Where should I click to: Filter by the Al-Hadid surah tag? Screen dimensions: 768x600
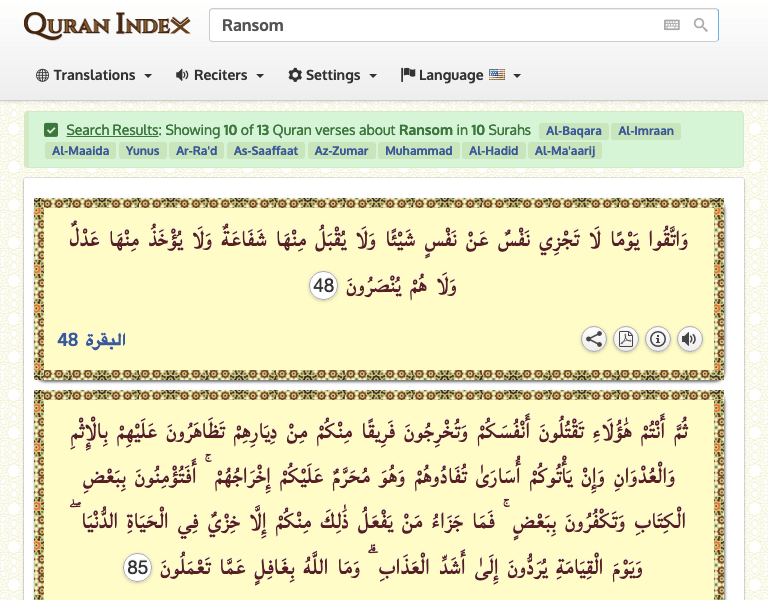(493, 151)
